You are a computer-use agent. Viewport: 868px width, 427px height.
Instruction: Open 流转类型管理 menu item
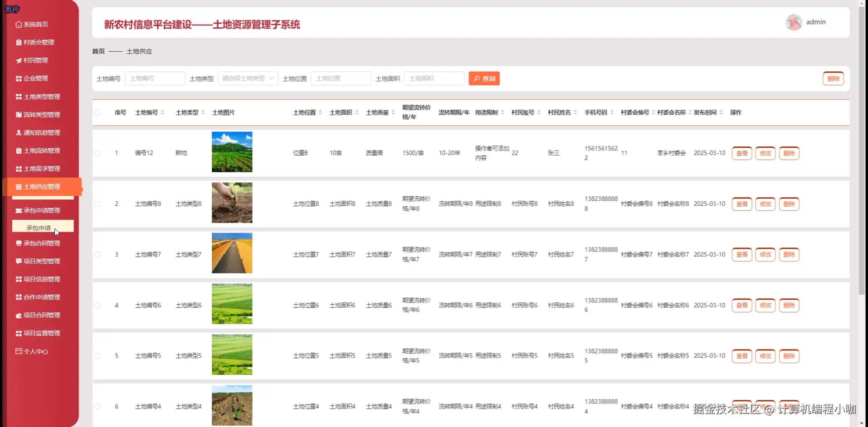(x=38, y=115)
